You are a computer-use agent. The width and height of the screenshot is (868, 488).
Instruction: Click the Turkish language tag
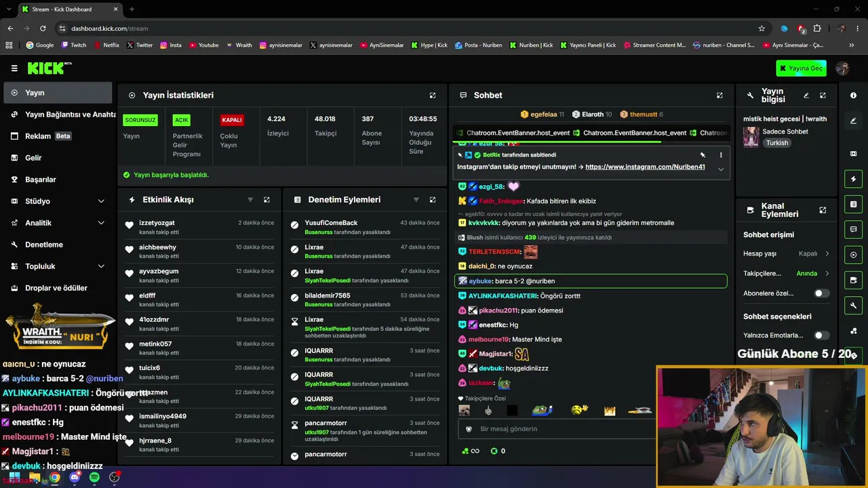coord(777,143)
